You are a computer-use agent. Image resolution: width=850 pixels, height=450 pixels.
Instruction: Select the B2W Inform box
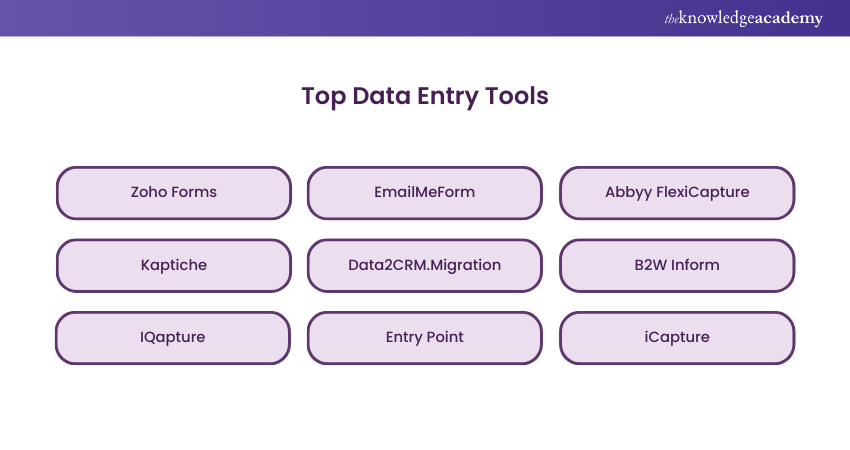(x=676, y=265)
